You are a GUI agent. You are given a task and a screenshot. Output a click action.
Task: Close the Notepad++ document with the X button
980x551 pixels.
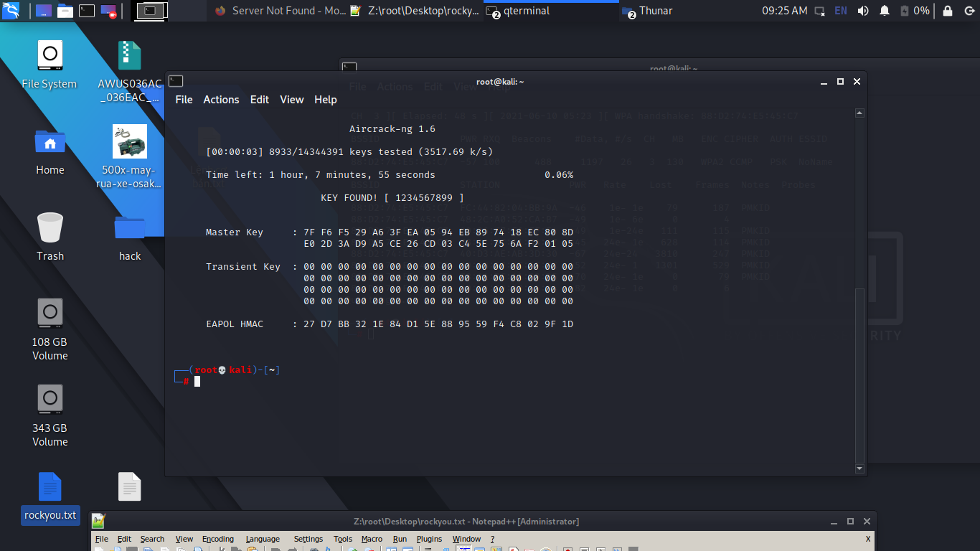pos(868,539)
